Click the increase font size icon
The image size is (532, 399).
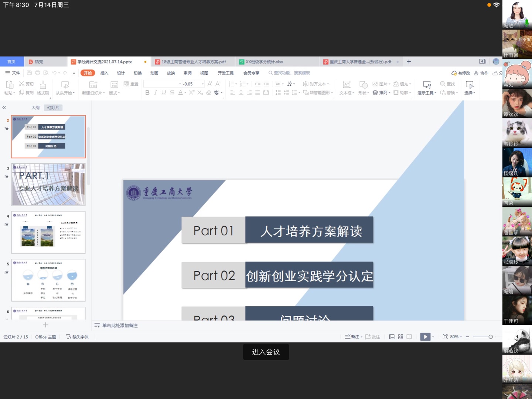point(210,84)
